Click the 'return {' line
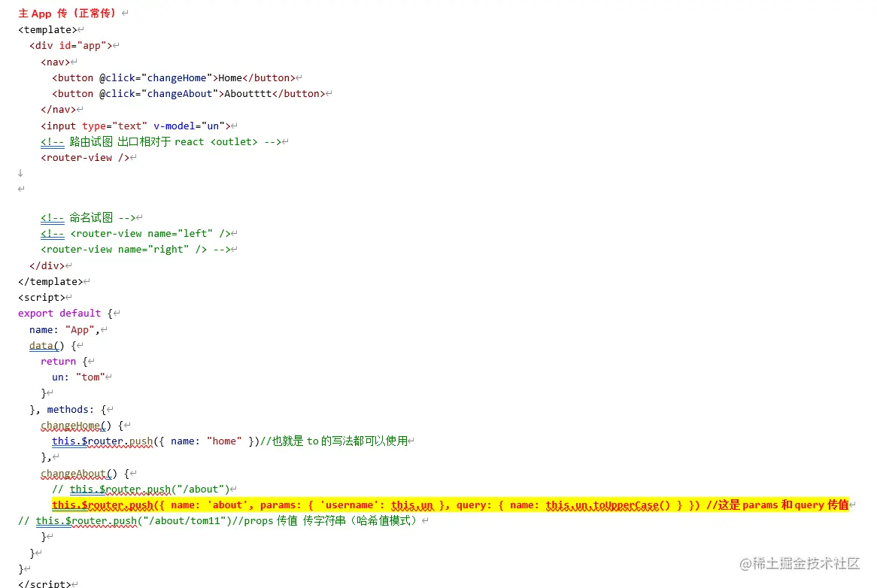This screenshot has width=877, height=588. [65, 362]
